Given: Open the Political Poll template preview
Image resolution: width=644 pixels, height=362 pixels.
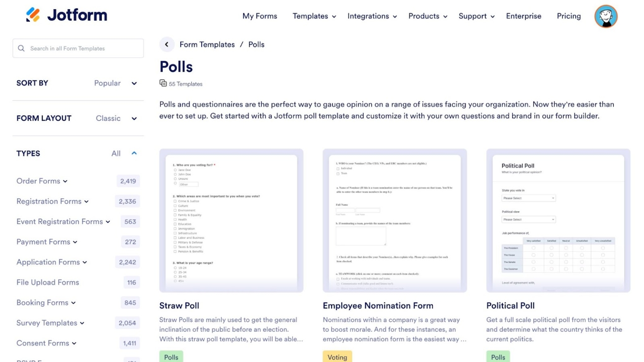Looking at the screenshot, I should coord(558,221).
